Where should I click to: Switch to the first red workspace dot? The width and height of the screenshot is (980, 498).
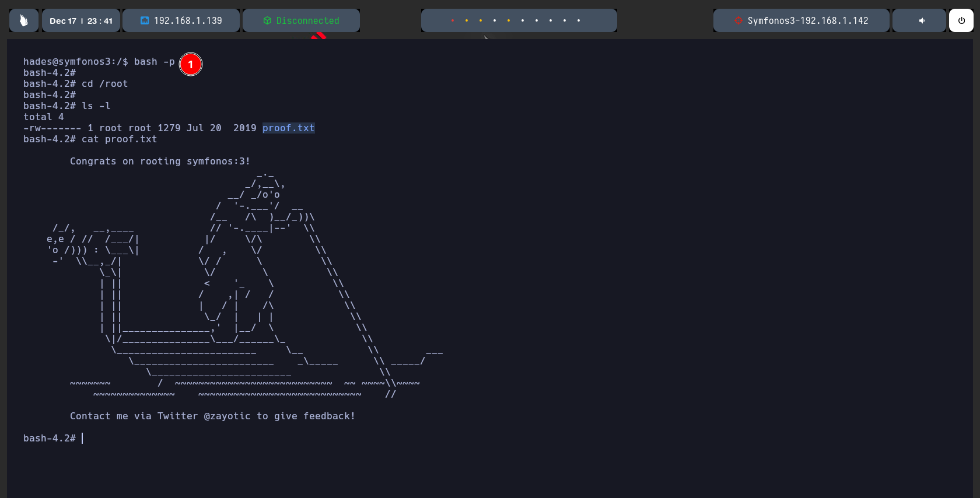pos(453,20)
